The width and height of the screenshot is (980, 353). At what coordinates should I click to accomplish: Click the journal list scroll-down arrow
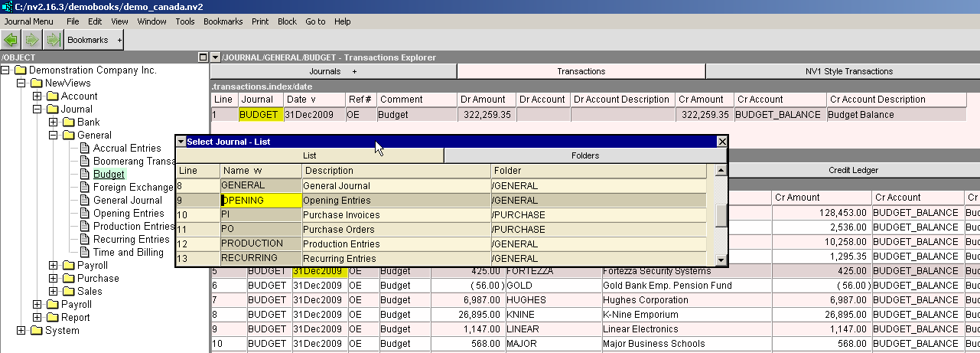click(721, 260)
